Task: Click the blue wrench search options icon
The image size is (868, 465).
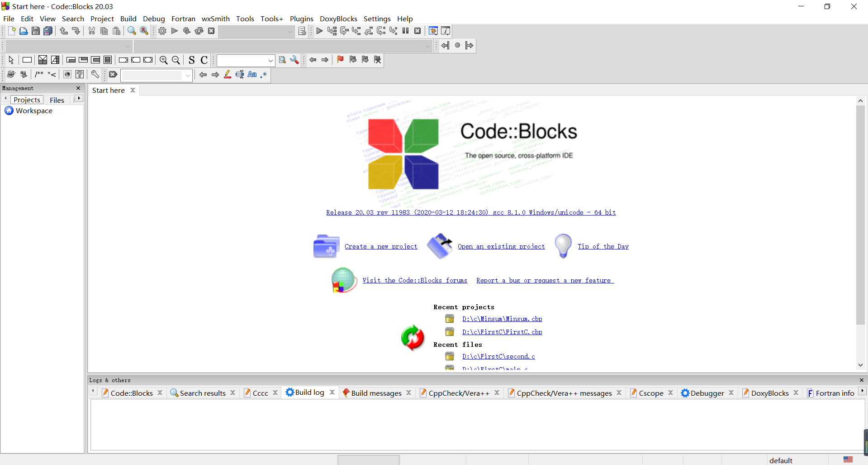Action: tap(294, 60)
